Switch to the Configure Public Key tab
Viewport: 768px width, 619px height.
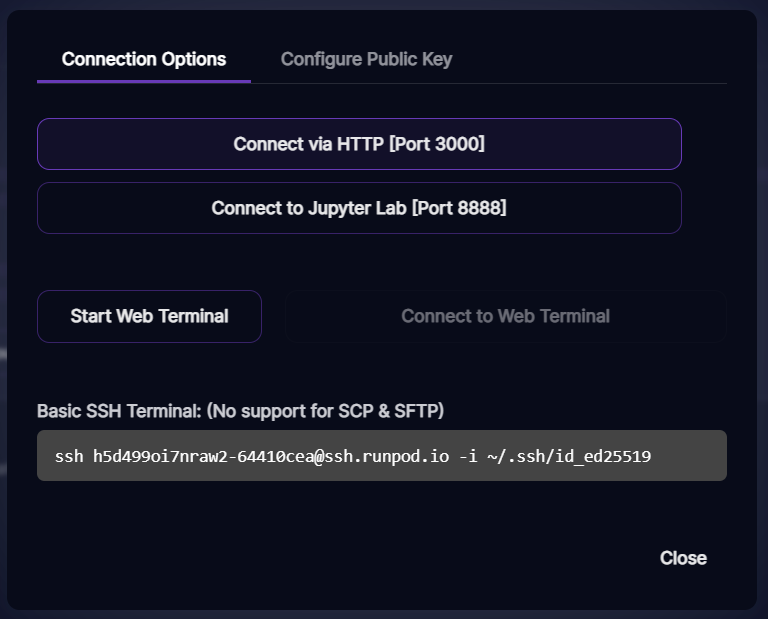pos(366,59)
